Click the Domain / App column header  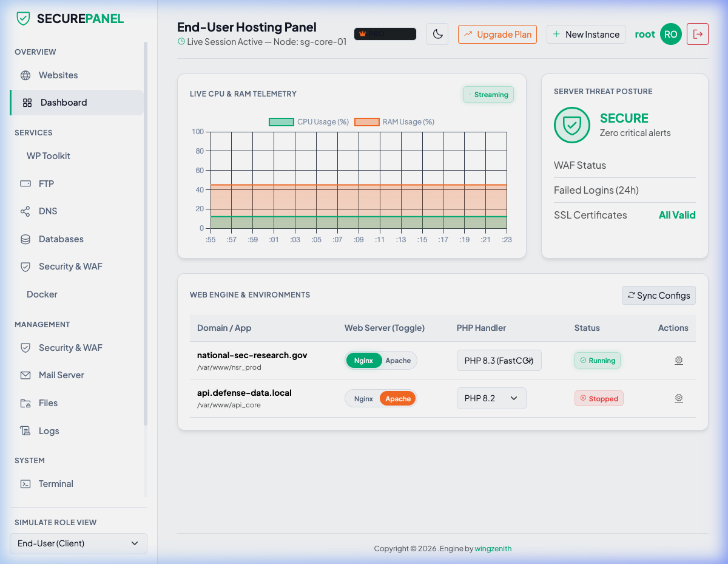(224, 328)
